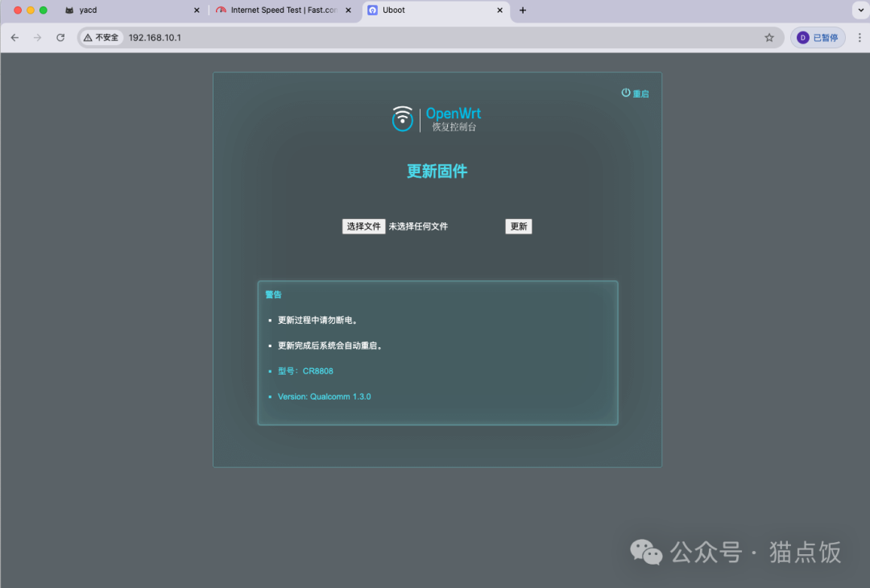
Task: Open Chrome three-dot menu
Action: pos(860,38)
